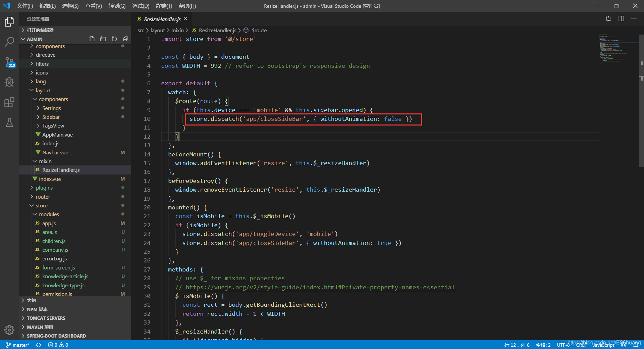
Task: Open editor more actions ellipsis menu
Action: (x=634, y=19)
